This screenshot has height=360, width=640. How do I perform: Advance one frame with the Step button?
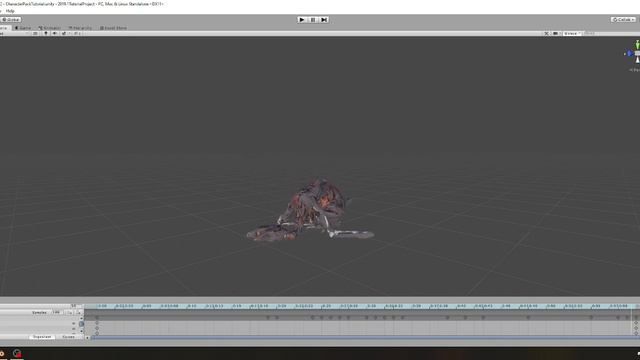[x=324, y=20]
